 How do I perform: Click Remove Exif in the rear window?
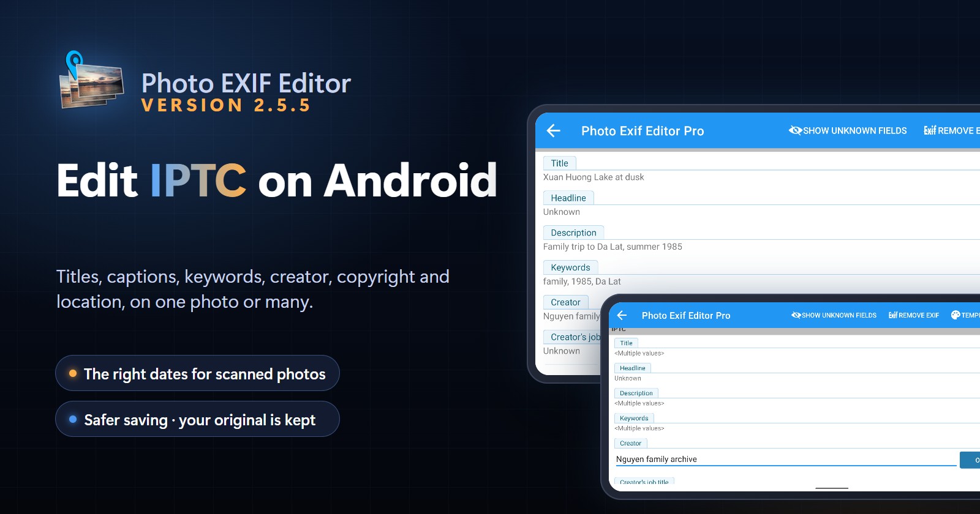coord(952,130)
